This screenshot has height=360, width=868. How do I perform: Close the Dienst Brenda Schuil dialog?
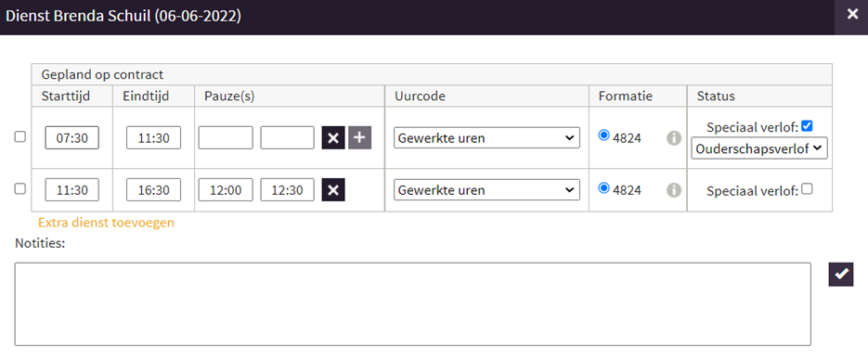click(852, 15)
